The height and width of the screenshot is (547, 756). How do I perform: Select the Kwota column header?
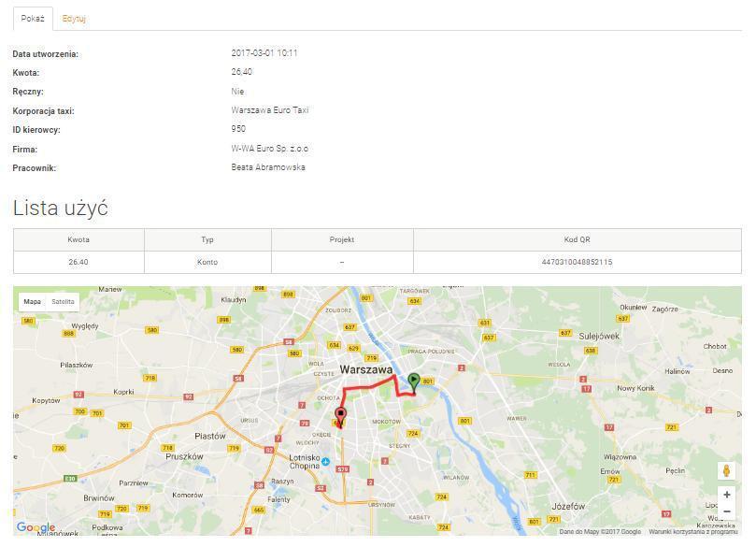[x=78, y=239]
